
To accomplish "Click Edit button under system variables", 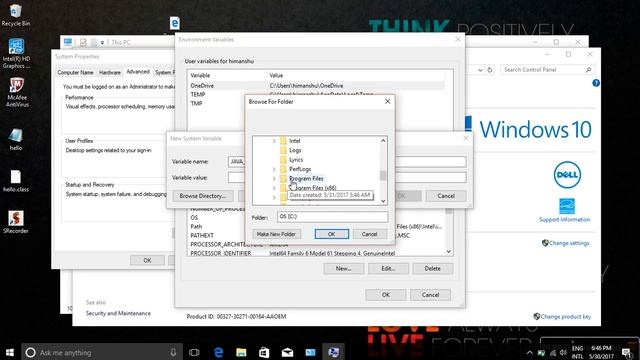I will point(388,268).
